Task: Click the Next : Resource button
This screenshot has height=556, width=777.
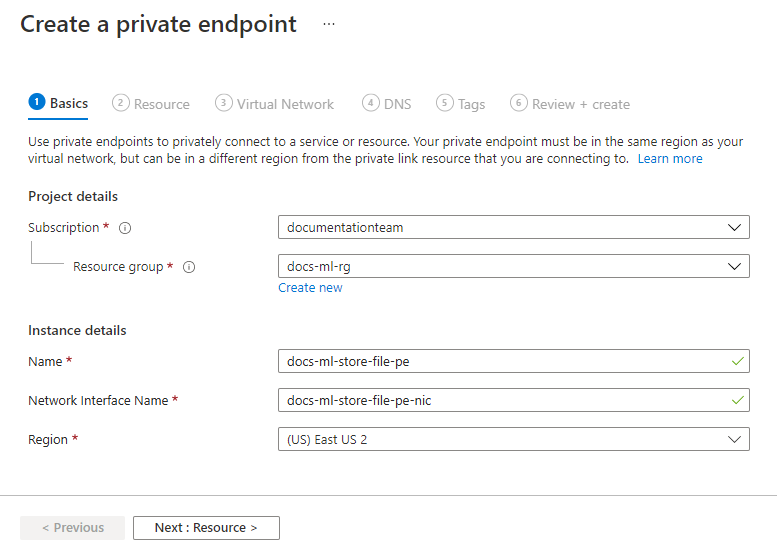Action: click(206, 528)
